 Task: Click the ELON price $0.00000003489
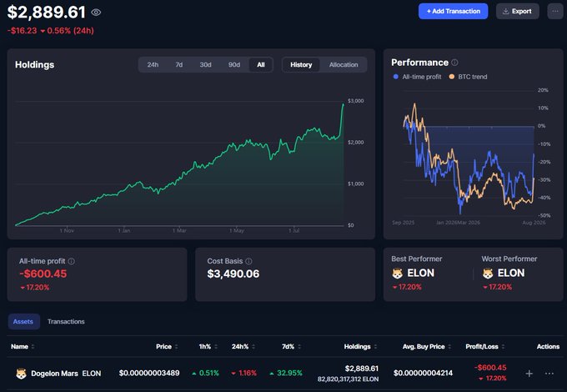149,373
